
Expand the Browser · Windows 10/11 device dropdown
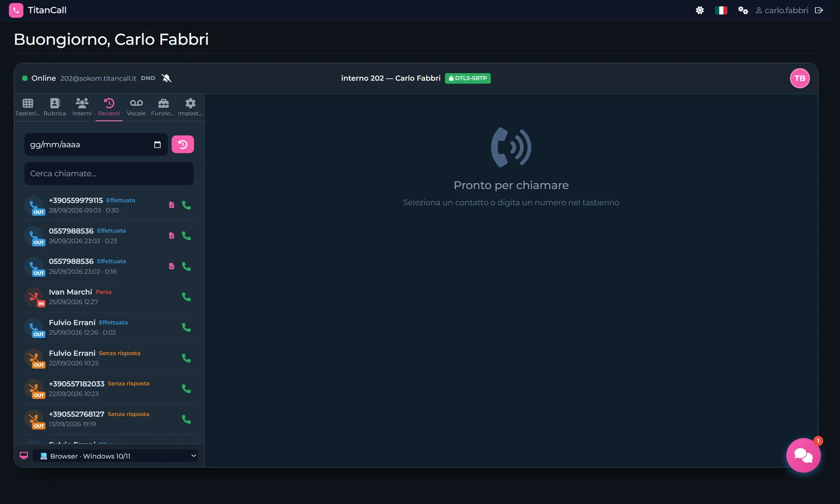click(x=116, y=456)
